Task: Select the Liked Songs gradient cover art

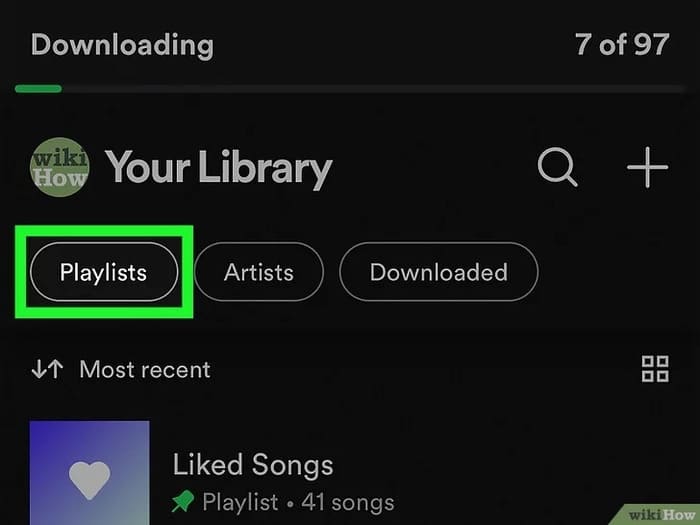Action: [89, 472]
